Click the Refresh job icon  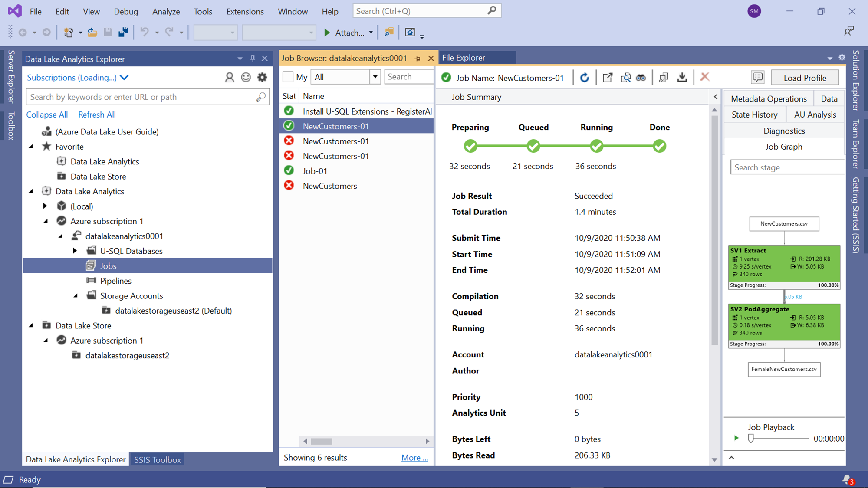pos(585,78)
